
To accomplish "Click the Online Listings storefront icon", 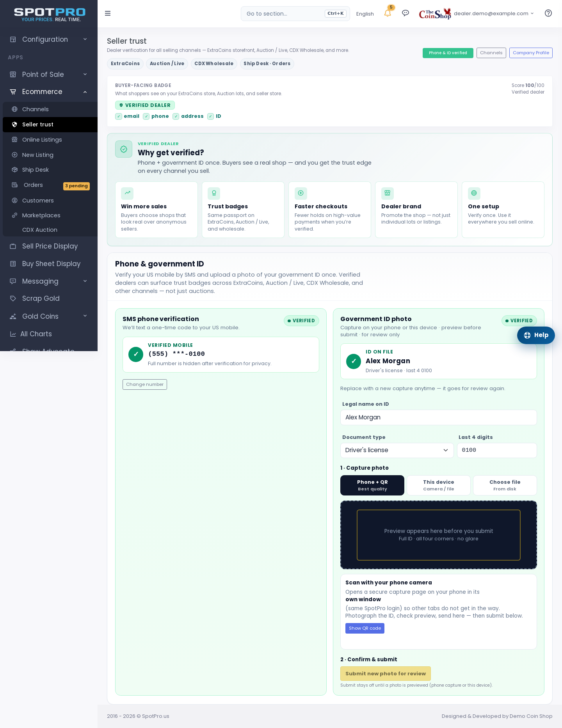I will [x=14, y=140].
